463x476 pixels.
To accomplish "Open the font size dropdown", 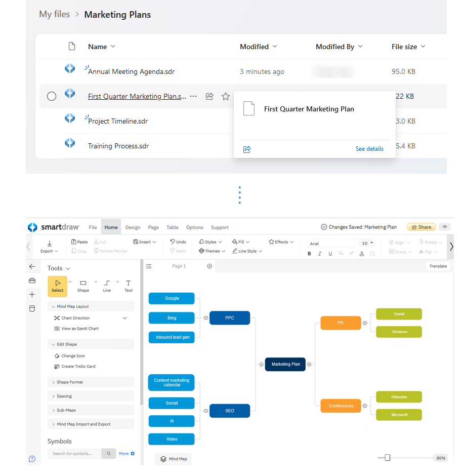I will pyautogui.click(x=367, y=243).
